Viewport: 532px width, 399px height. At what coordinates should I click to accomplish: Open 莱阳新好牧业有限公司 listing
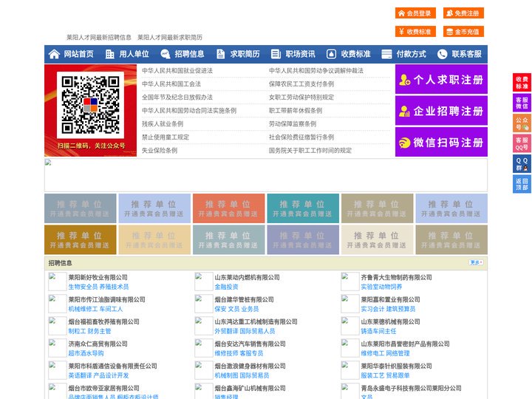98,277
